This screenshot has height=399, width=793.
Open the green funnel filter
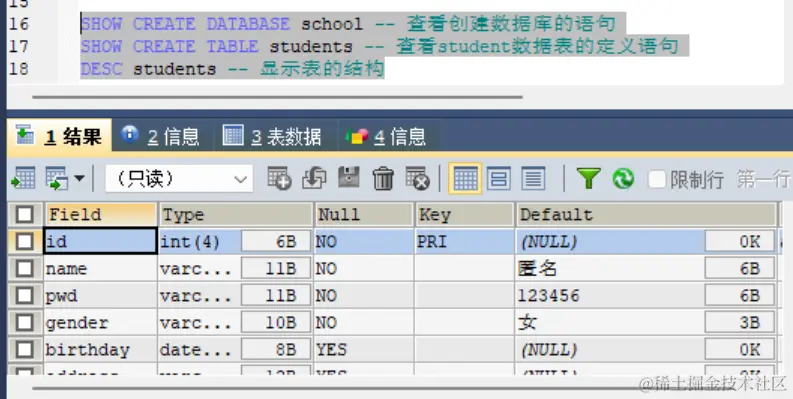tap(589, 179)
